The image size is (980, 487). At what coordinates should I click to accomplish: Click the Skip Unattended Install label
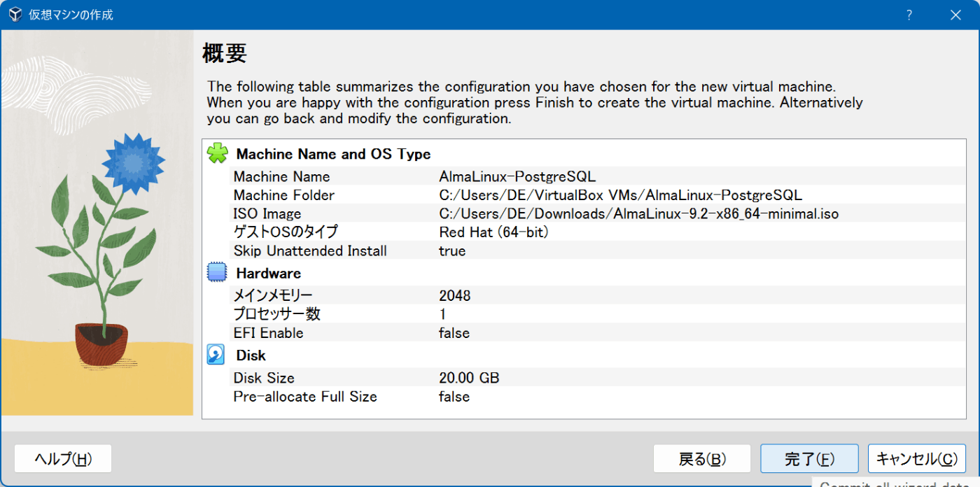pos(310,250)
